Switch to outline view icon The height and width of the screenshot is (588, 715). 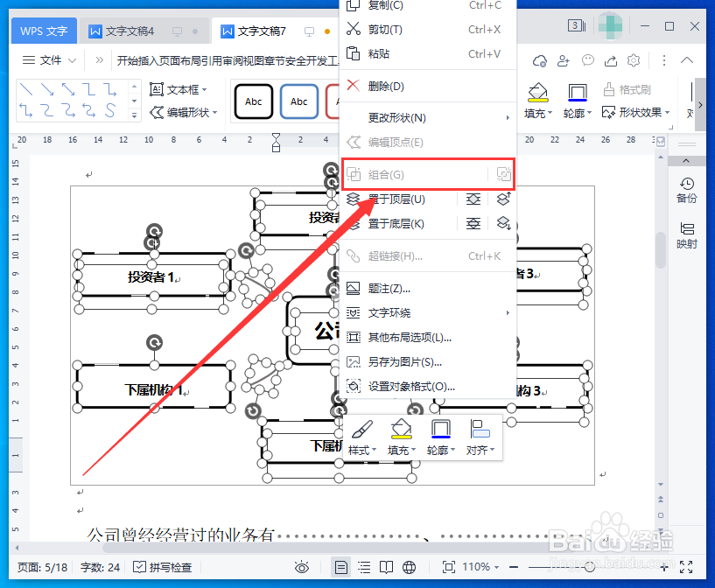pos(364,567)
